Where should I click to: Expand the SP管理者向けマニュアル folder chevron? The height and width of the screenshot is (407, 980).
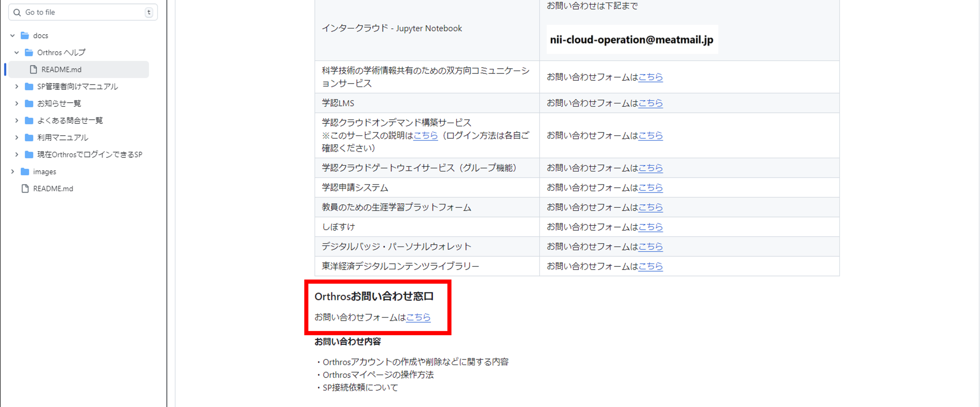click(17, 86)
